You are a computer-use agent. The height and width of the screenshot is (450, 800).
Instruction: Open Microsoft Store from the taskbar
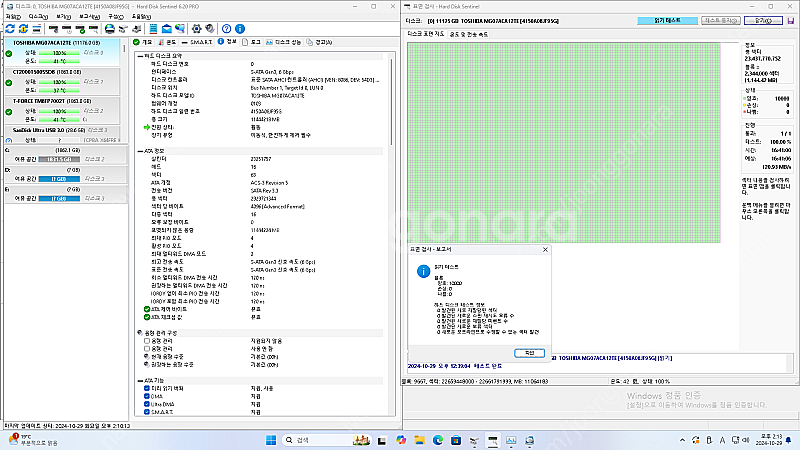point(456,440)
